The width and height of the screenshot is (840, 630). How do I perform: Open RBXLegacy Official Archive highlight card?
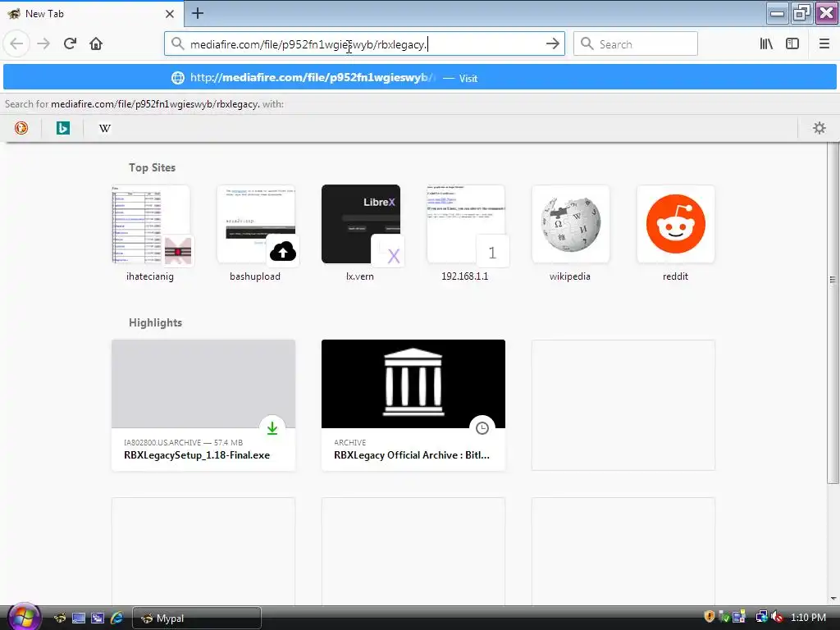[413, 405]
